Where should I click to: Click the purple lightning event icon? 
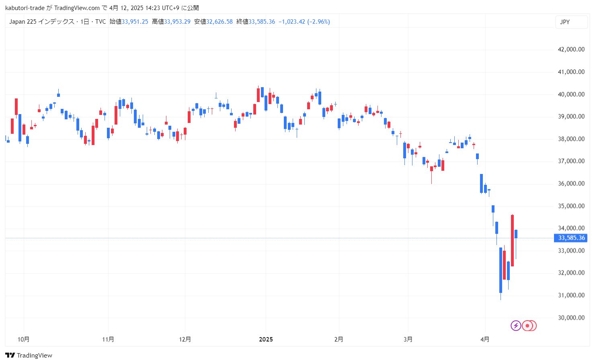[x=516, y=325]
